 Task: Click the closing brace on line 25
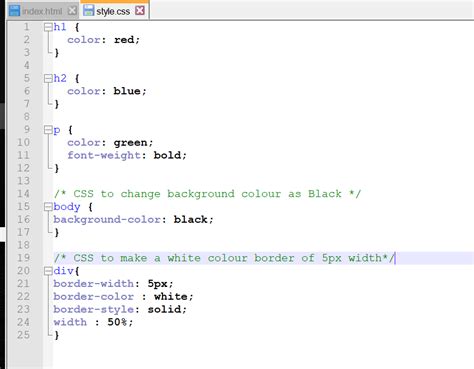pos(57,335)
